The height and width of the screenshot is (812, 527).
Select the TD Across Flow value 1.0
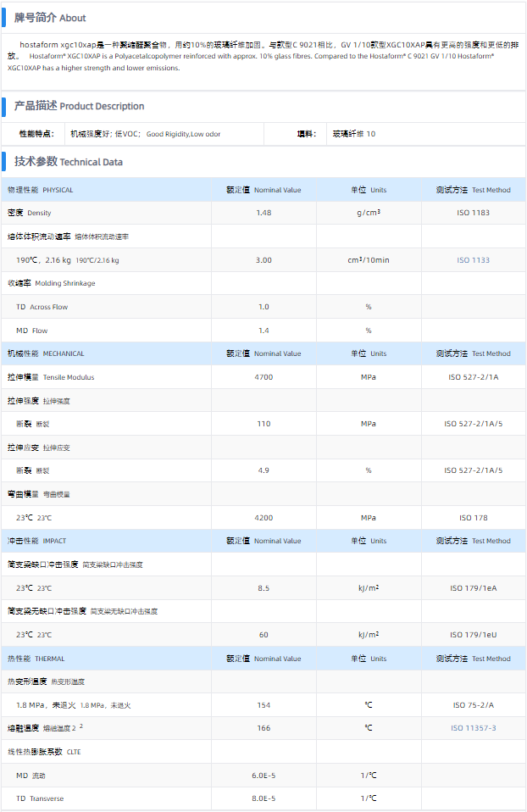tap(263, 307)
